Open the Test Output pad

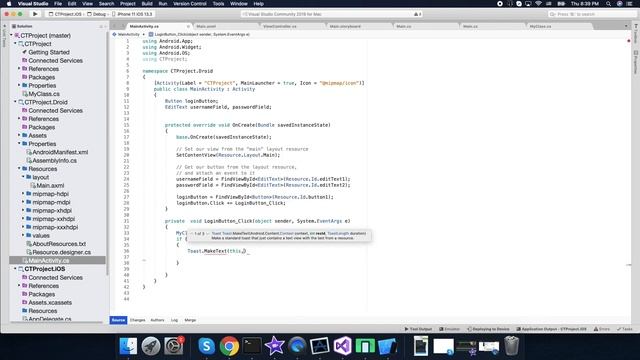pos(418,329)
